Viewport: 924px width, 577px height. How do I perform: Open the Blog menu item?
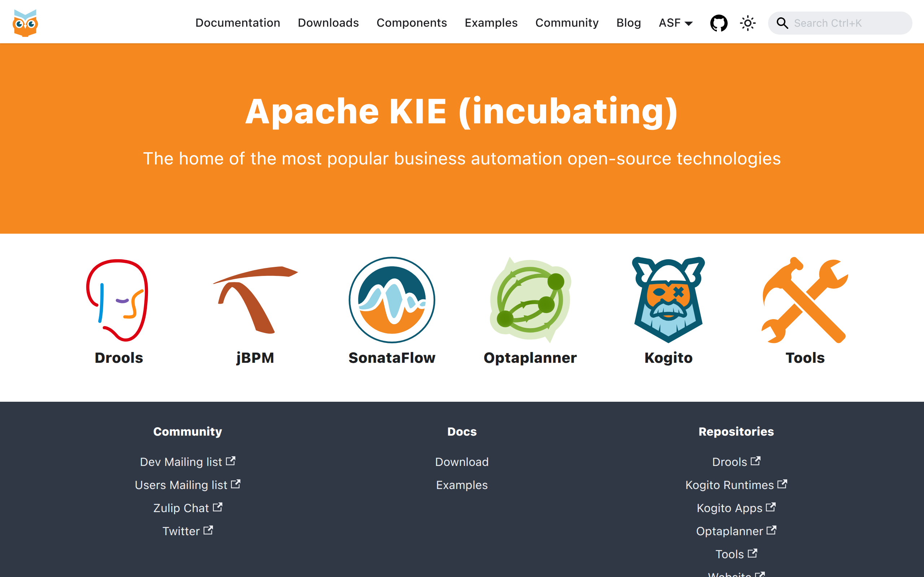point(628,23)
